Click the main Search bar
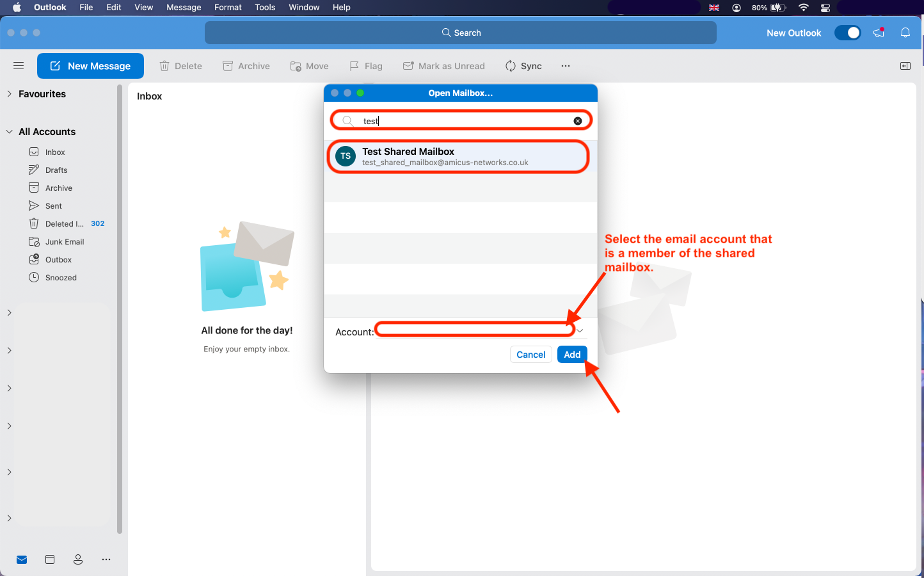Image resolution: width=924 pixels, height=578 pixels. [x=461, y=33]
